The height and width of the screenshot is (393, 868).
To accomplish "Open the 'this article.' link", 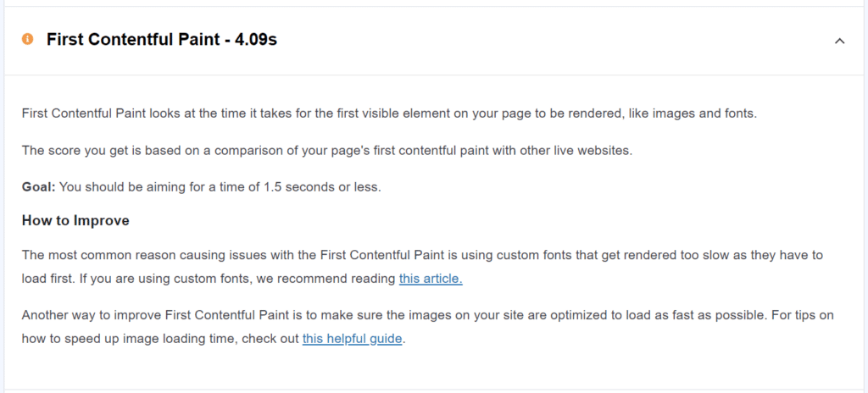I will click(x=431, y=278).
